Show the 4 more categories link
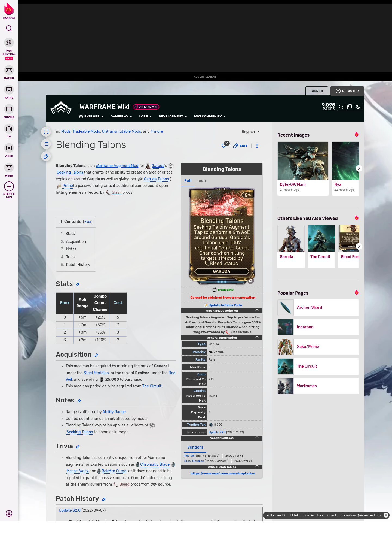The width and height of the screenshot is (392, 545). [157, 131]
